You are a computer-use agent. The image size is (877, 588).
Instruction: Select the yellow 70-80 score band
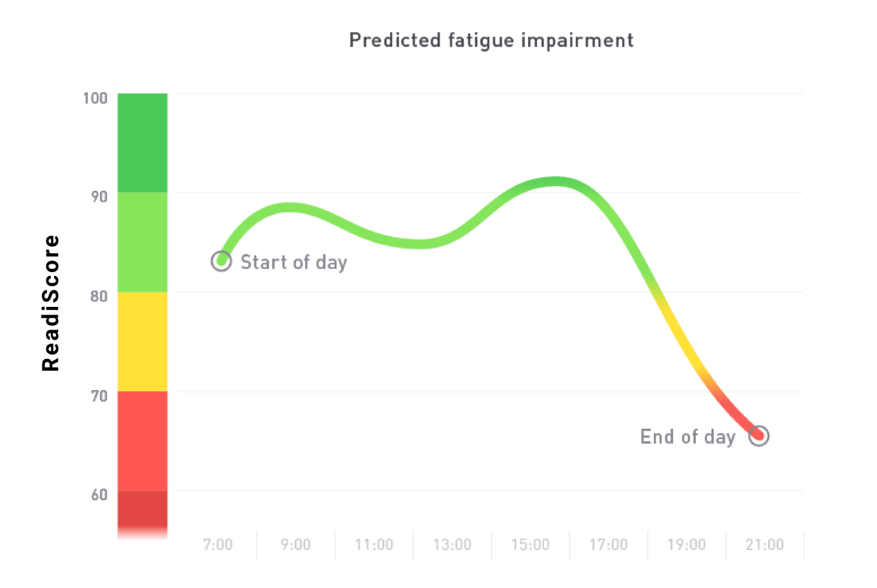tap(143, 341)
